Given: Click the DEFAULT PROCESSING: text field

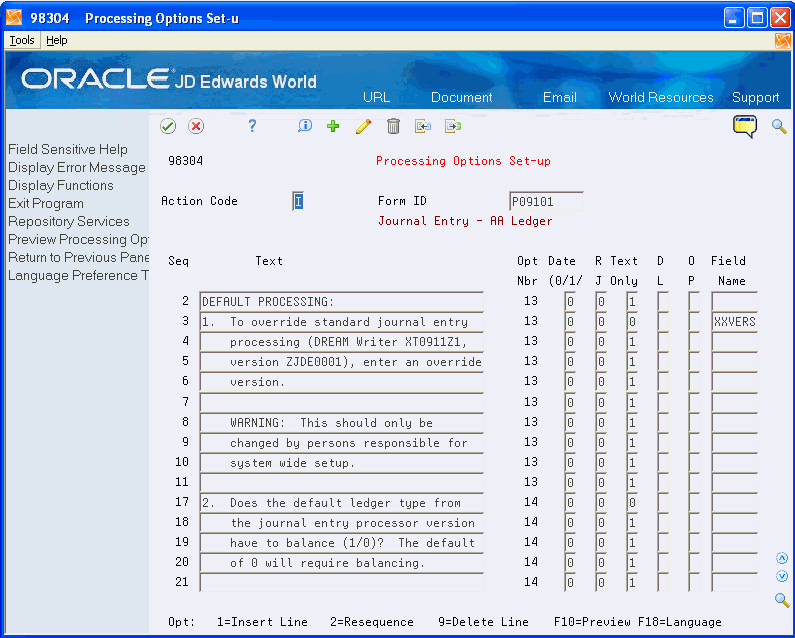Looking at the screenshot, I should (342, 302).
